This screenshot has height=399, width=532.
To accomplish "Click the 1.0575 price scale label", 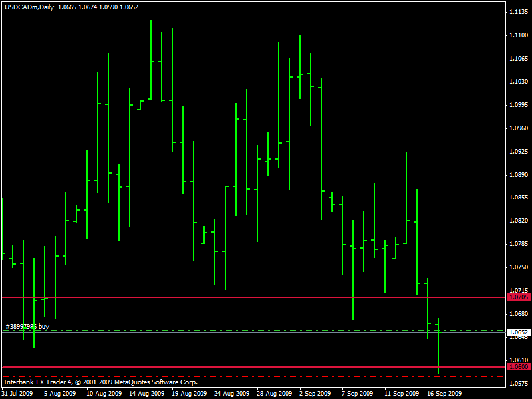I will click(518, 384).
